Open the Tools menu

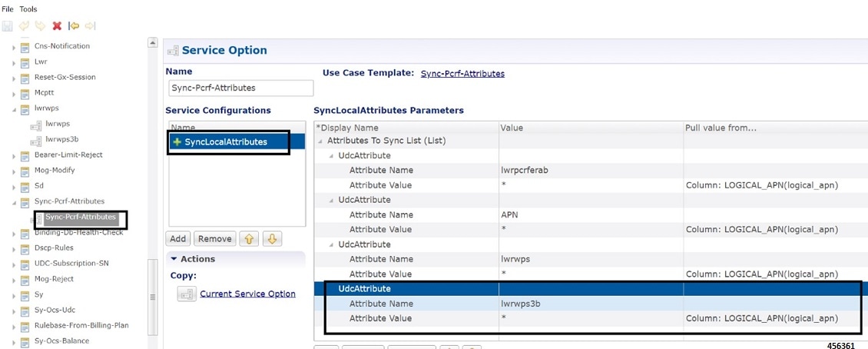[x=28, y=9]
